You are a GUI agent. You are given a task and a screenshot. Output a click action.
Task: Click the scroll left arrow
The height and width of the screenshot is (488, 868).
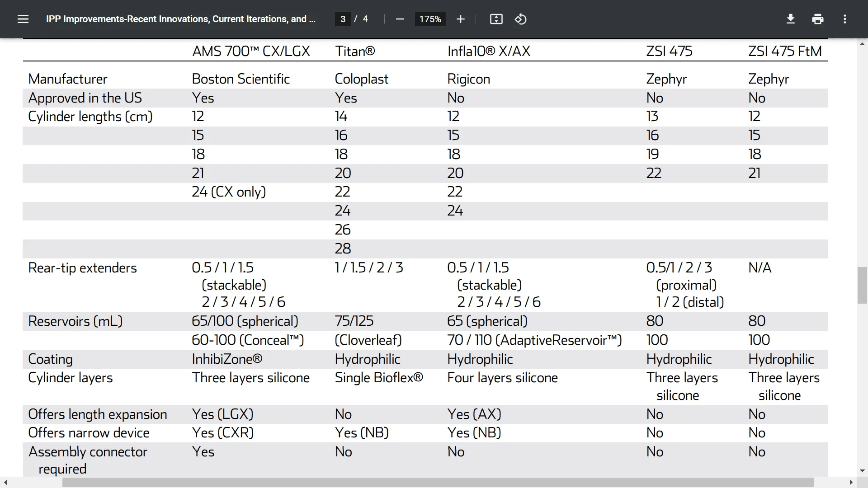(x=5, y=483)
